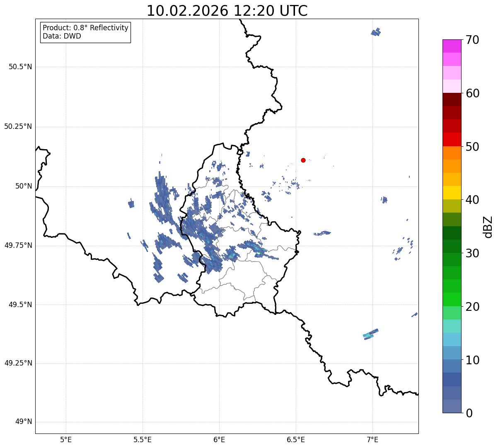This screenshot has height=448, width=498.
Task: Click the 50.25°N latitude label
Action: click(x=18, y=126)
